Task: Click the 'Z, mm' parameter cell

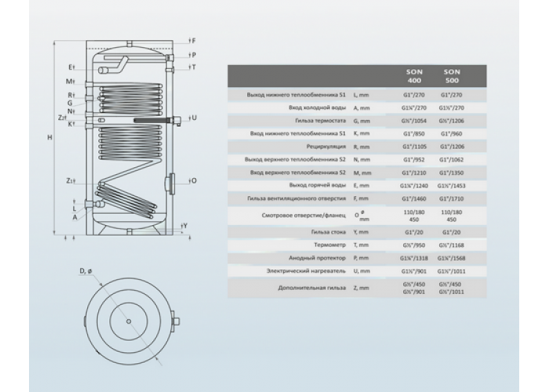Action: click(x=361, y=288)
